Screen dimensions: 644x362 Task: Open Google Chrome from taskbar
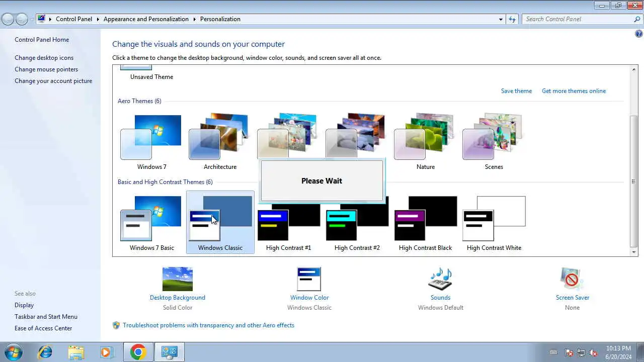pyautogui.click(x=138, y=352)
